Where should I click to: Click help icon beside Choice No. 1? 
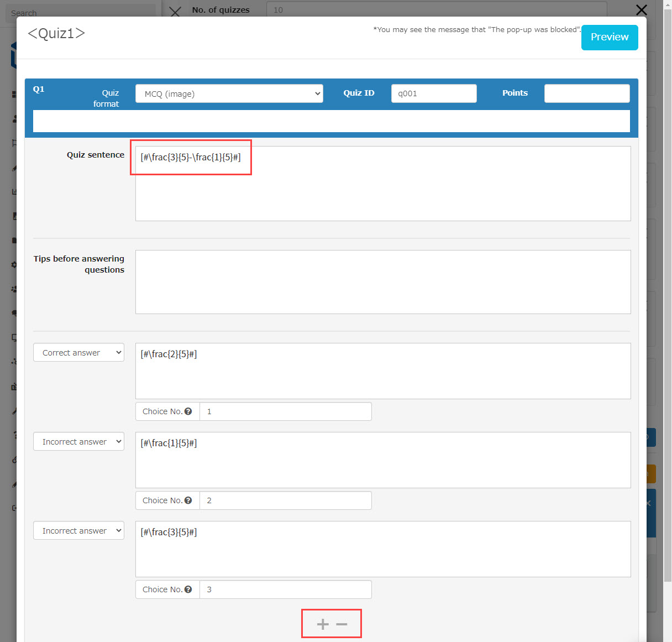[188, 411]
